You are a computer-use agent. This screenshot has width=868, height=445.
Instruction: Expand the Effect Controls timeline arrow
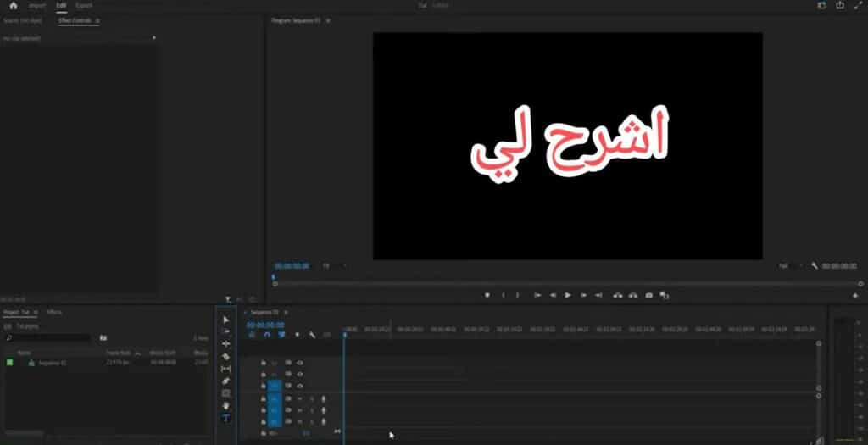(x=154, y=38)
